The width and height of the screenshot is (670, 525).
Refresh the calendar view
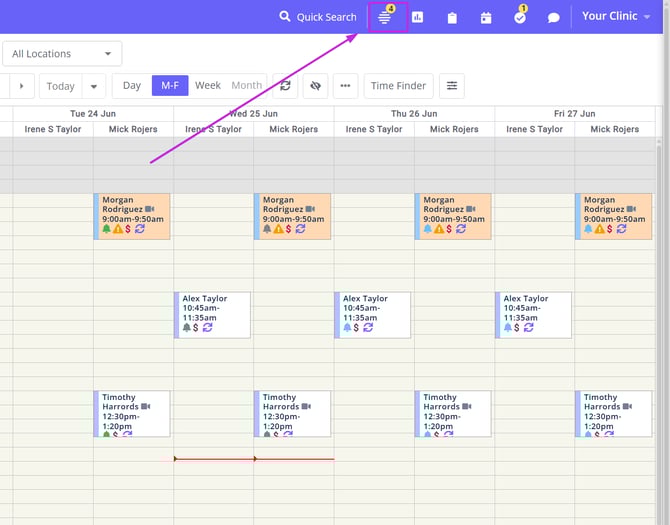285,86
